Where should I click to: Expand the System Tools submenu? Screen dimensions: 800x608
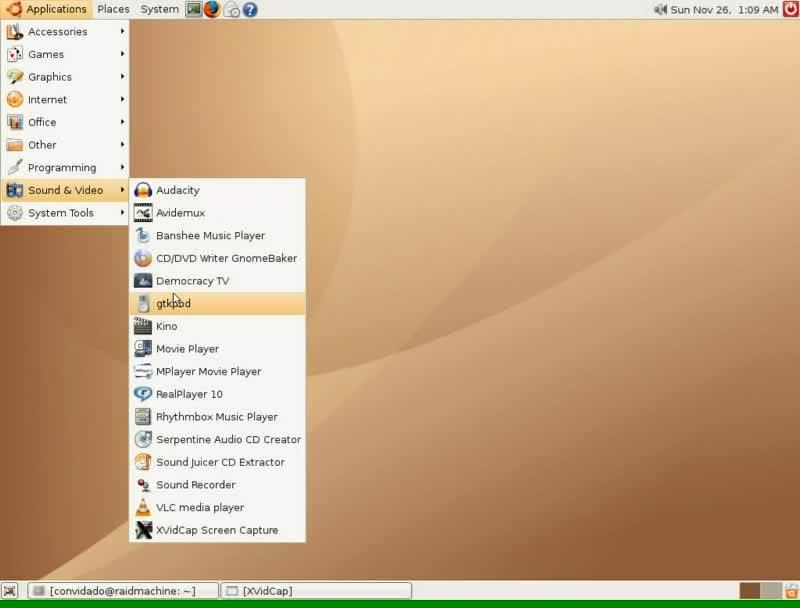coord(65,213)
